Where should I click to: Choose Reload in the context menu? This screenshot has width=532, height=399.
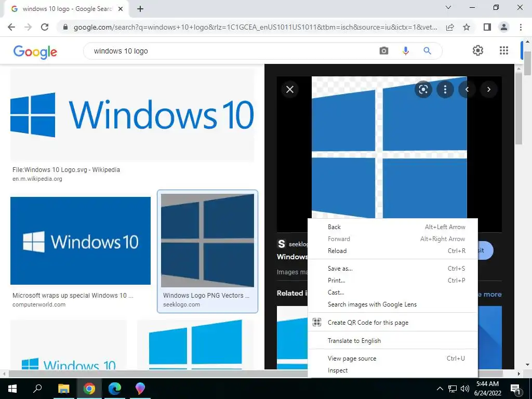tap(393, 251)
